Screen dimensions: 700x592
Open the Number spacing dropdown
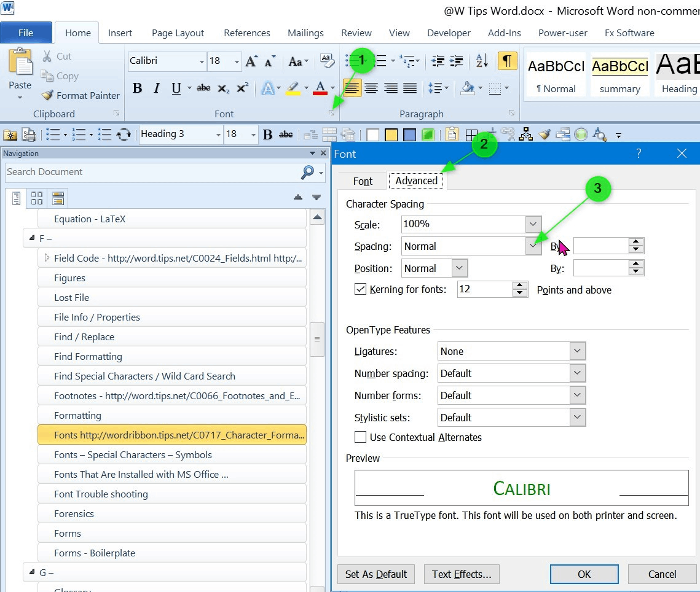(577, 373)
